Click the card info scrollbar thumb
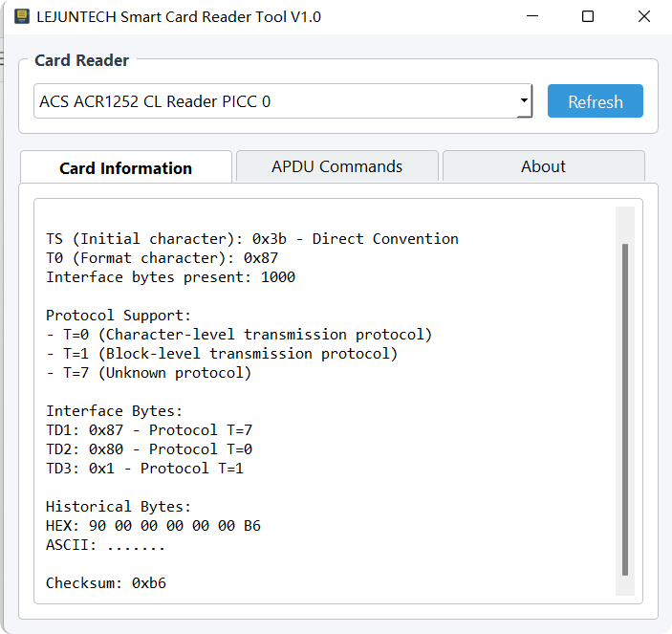 (625, 409)
